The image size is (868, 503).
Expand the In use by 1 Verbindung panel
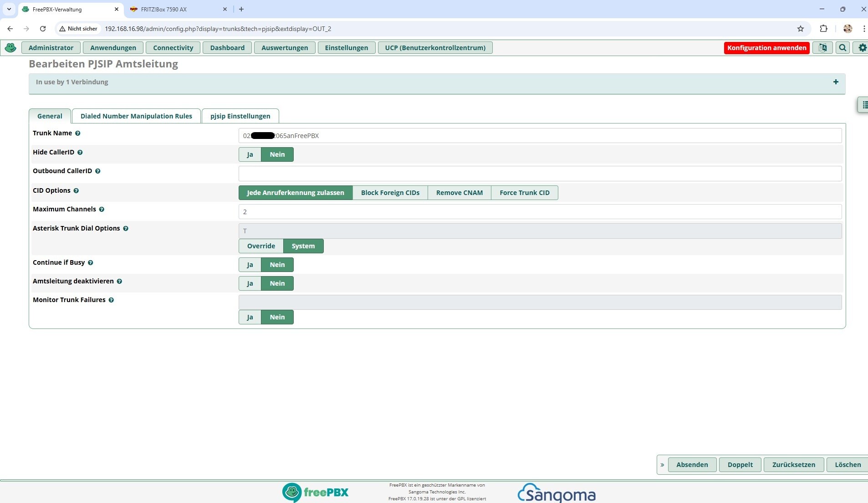tap(836, 82)
